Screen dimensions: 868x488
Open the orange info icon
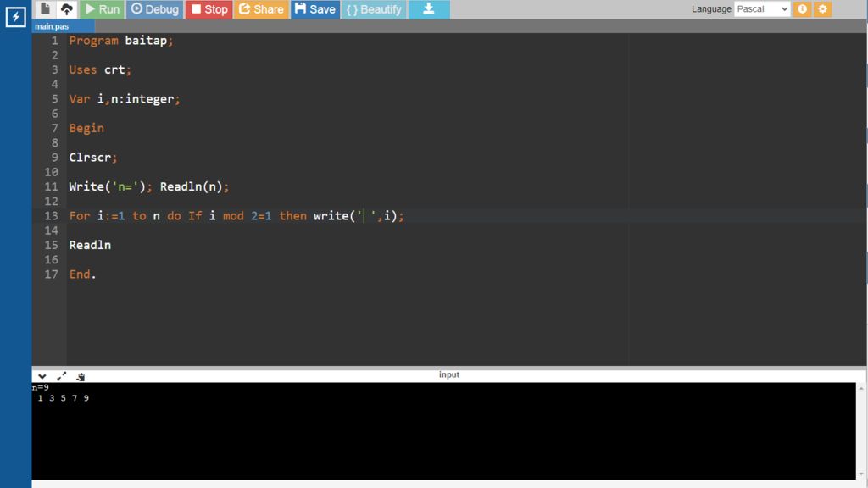click(x=802, y=8)
